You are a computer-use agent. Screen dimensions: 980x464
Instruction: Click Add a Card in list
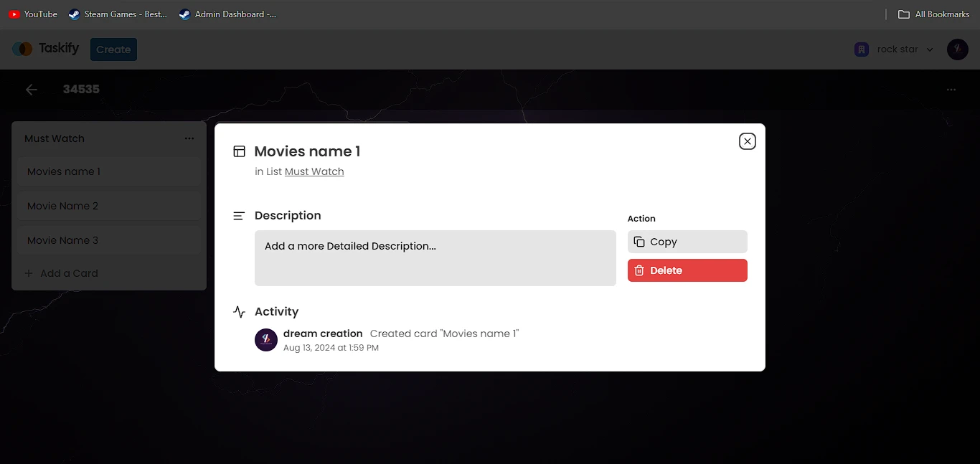(61, 273)
